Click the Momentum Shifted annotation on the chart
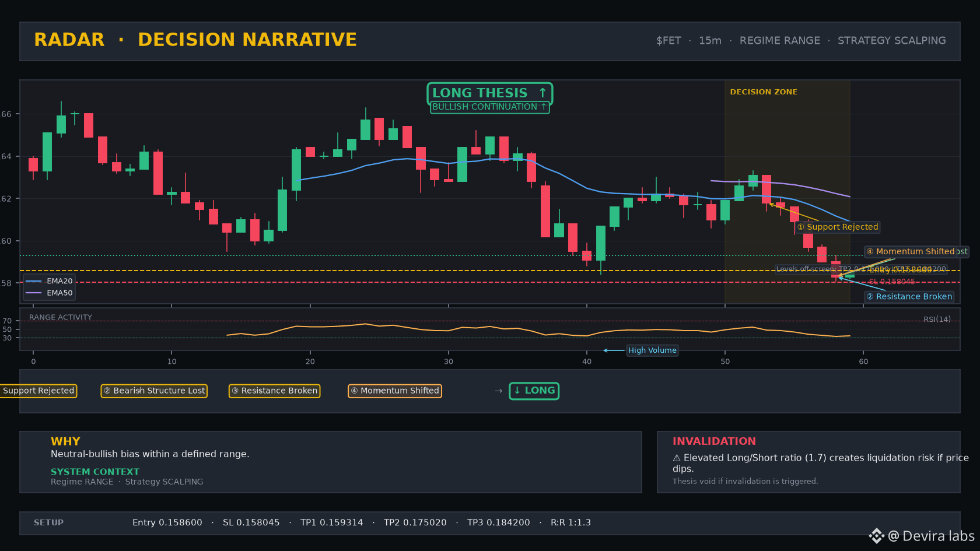 click(910, 251)
